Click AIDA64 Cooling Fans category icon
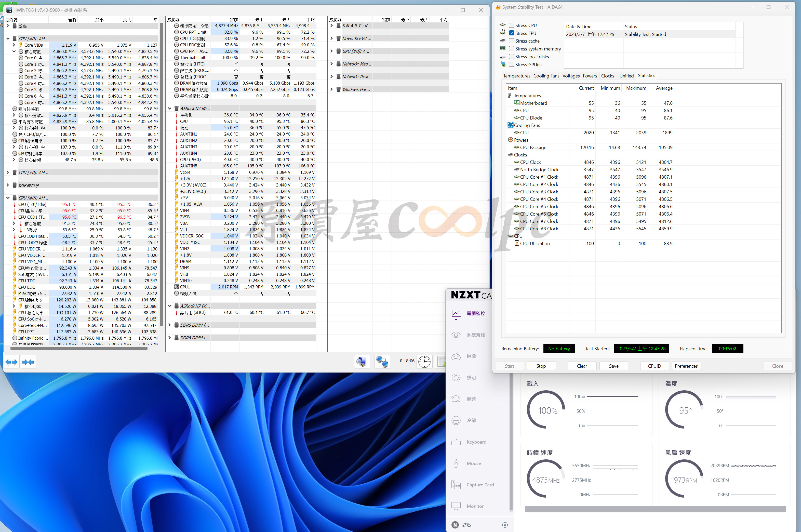Image resolution: width=801 pixels, height=532 pixels. click(510, 125)
